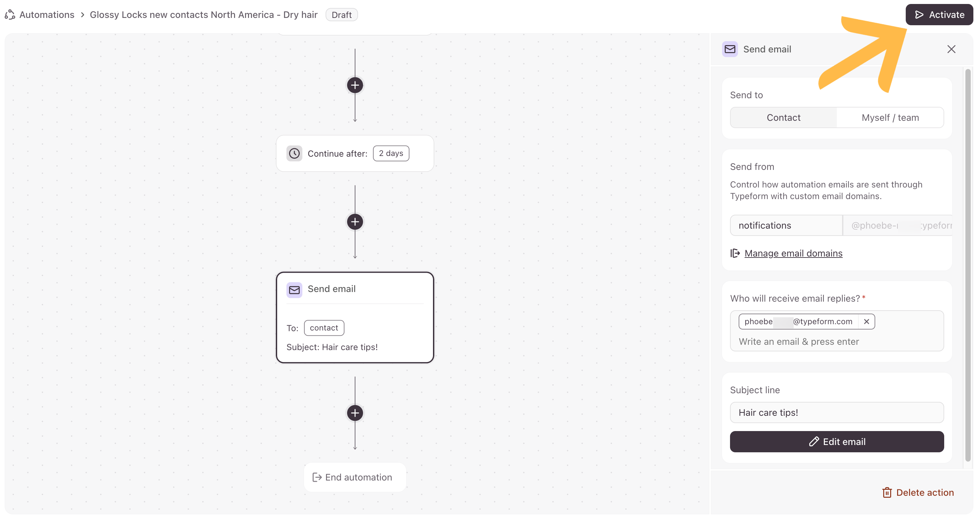Click the email domain field next to notifications

(897, 225)
